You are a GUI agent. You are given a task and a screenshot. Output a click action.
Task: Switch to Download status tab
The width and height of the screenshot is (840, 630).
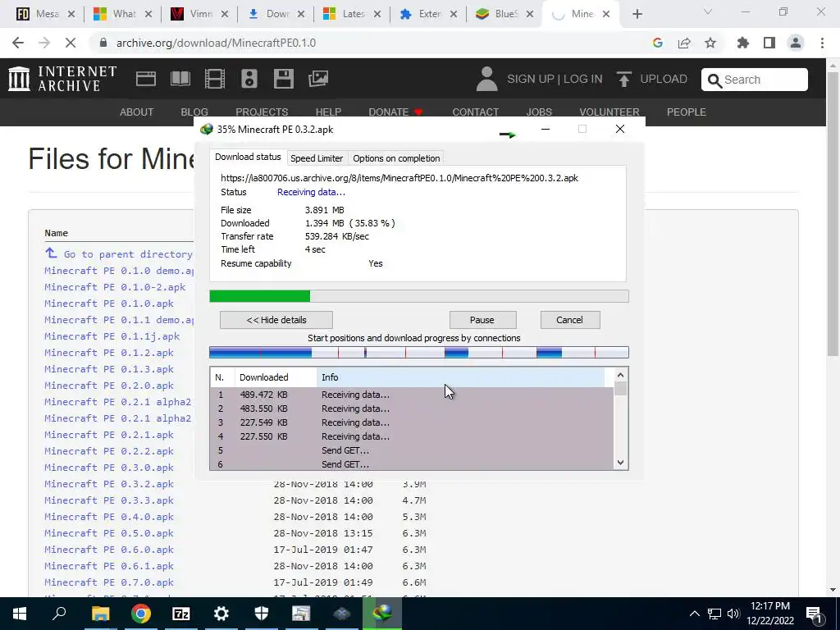(x=248, y=157)
